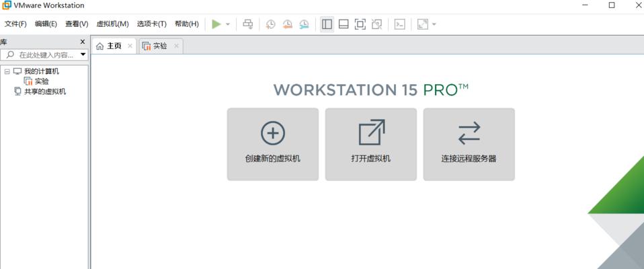Screen dimensions: 644x269
Task: Click the green Power On play icon
Action: [216, 24]
